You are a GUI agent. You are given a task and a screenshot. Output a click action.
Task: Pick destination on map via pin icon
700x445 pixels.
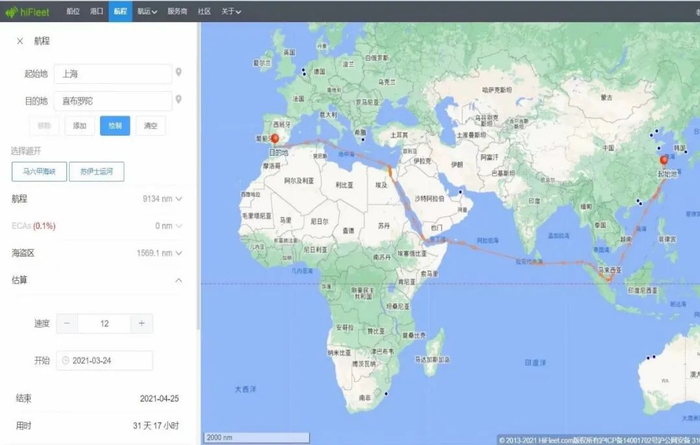[179, 99]
